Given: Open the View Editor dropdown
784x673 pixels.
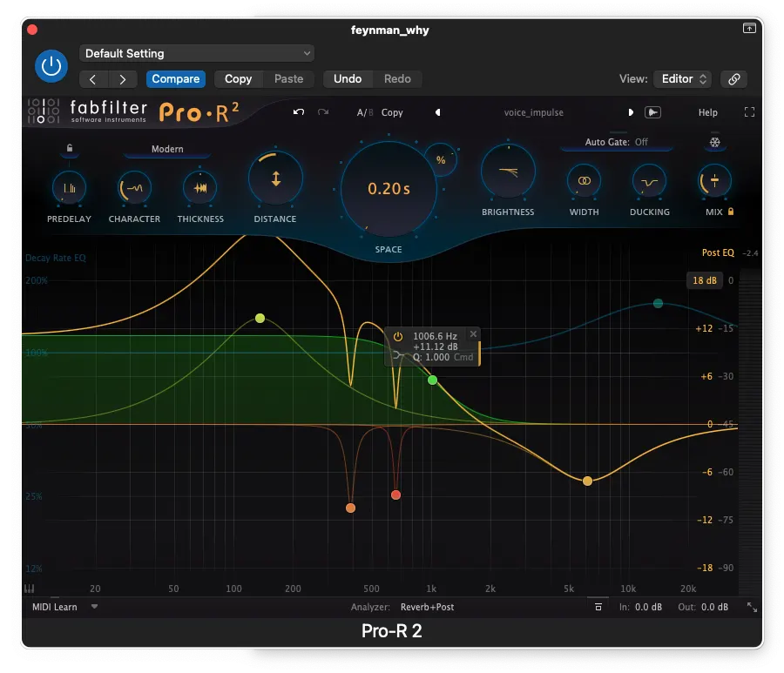Looking at the screenshot, I should click(682, 79).
